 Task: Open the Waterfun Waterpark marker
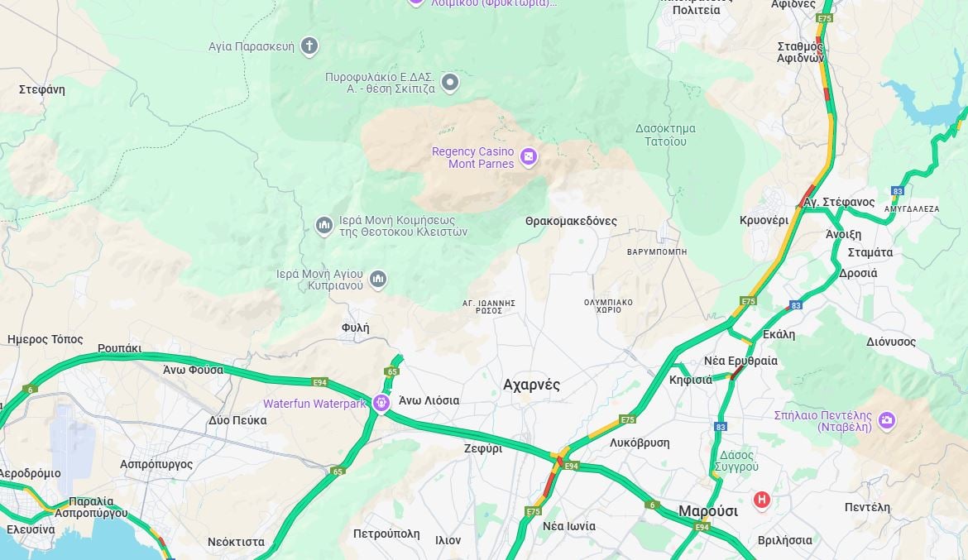click(x=381, y=403)
